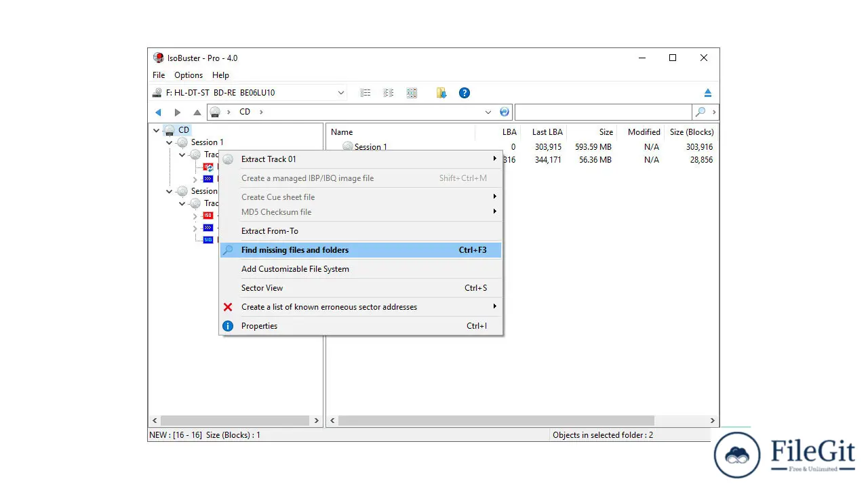Collapse the Session 1 tree node

click(170, 142)
